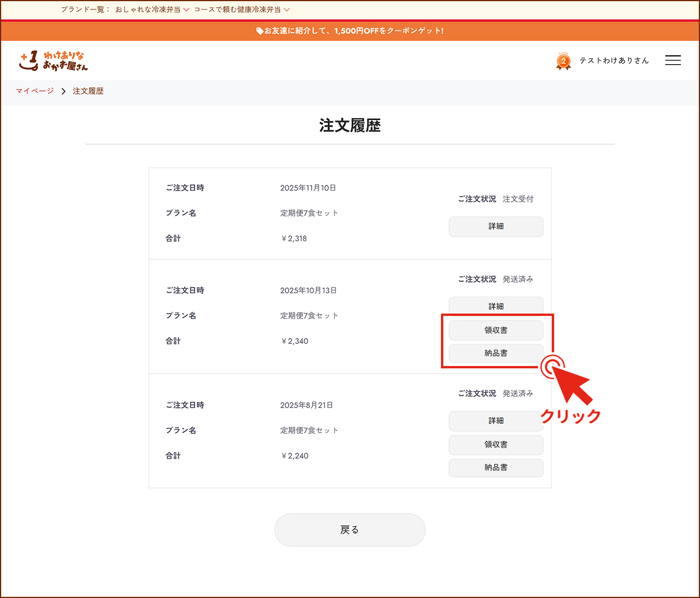Open the 領収書 for the August 21 order
The width and height of the screenshot is (700, 598).
(495, 445)
